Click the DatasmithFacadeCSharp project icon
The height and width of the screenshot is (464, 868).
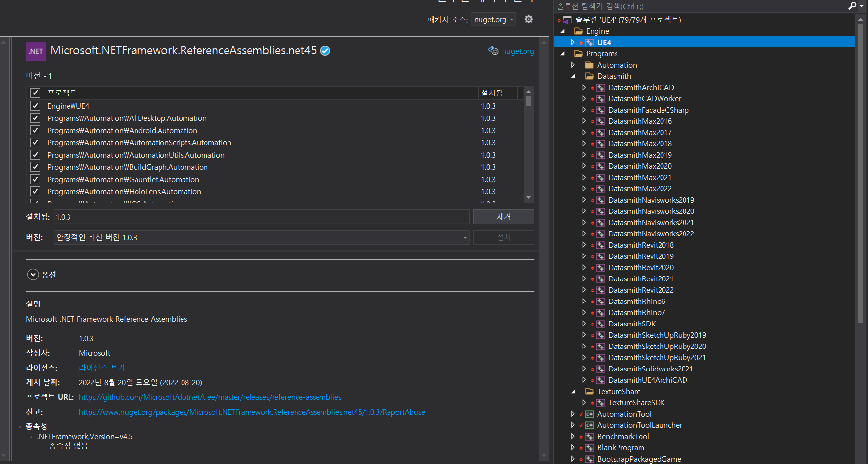[x=600, y=110]
